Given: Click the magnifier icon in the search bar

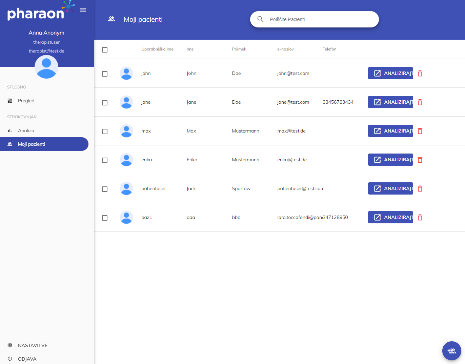Looking at the screenshot, I should pyautogui.click(x=260, y=19).
